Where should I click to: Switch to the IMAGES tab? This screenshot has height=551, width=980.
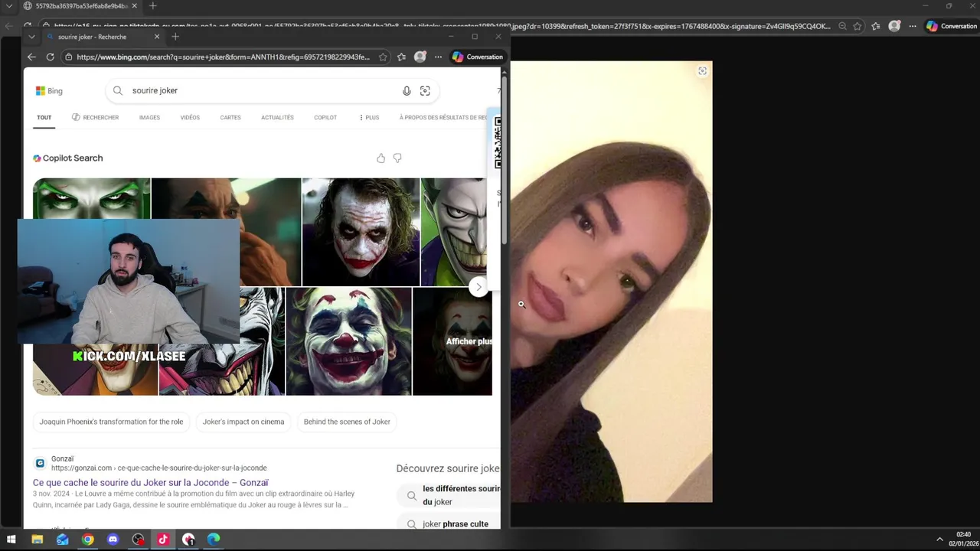click(149, 118)
